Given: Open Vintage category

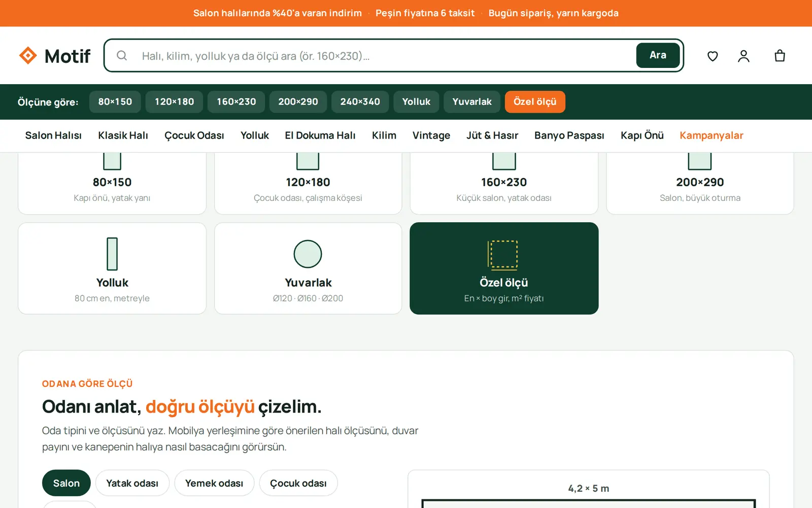Looking at the screenshot, I should point(431,136).
